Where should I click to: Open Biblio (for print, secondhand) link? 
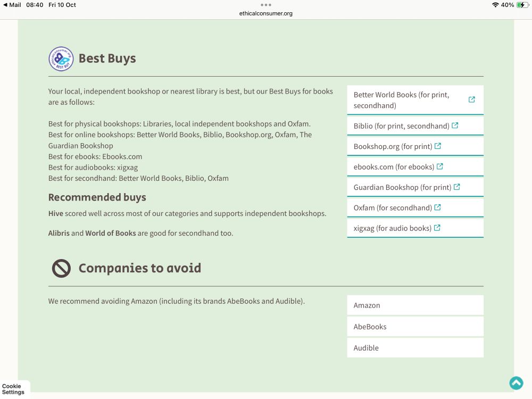415,126
